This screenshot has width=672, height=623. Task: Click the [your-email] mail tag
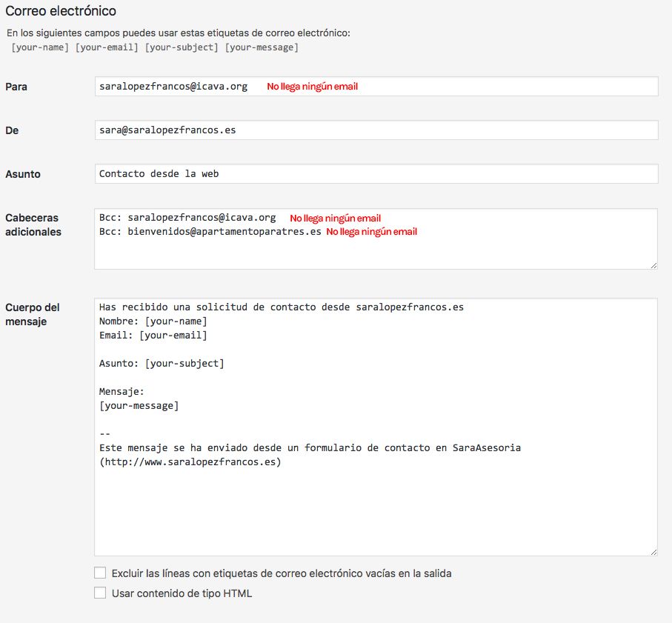click(107, 47)
